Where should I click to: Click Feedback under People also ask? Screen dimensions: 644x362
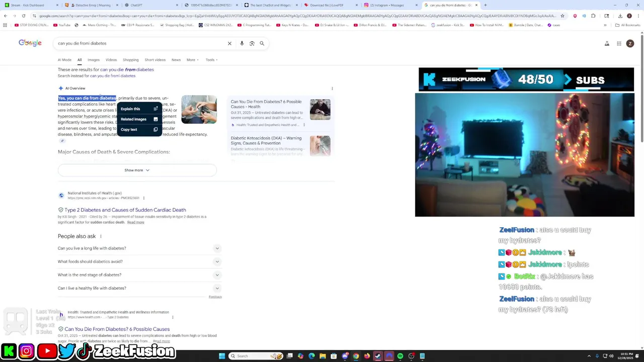215,297
